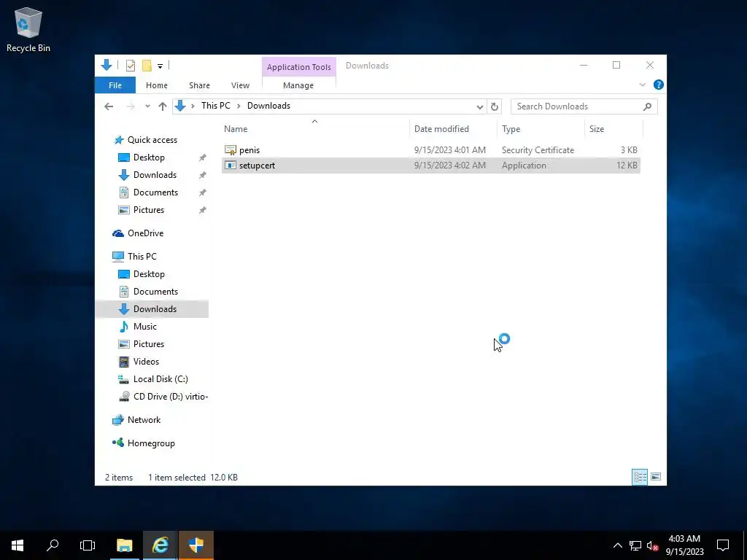Click the muted volume tray icon
The width and height of the screenshot is (747, 560).
click(x=652, y=545)
